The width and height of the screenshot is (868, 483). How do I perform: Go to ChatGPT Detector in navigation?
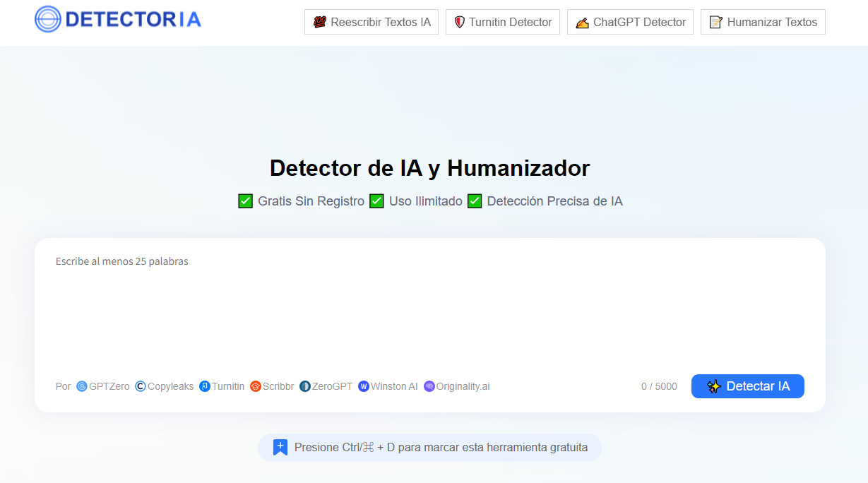pos(630,22)
